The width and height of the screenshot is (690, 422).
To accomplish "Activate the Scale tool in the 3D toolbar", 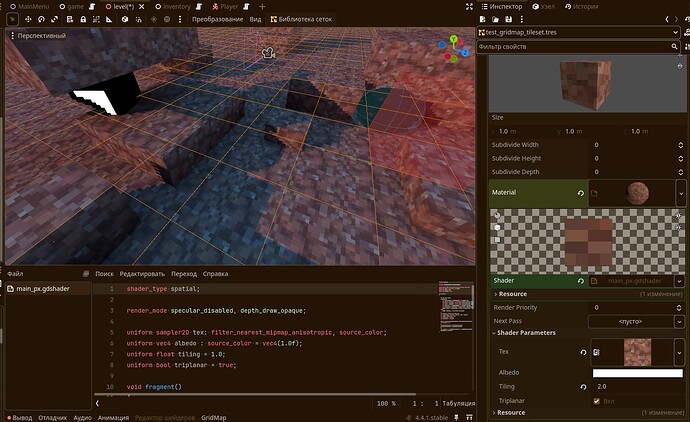I will 55,19.
